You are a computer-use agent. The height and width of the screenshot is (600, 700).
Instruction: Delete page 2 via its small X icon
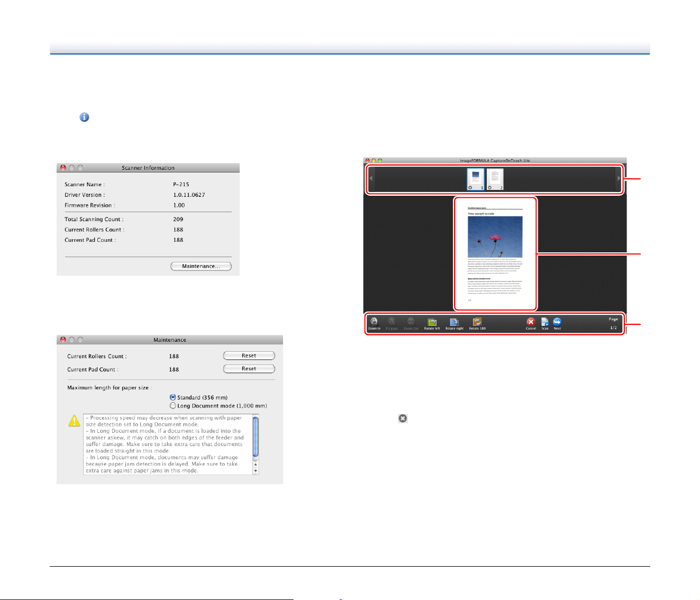pos(489,187)
